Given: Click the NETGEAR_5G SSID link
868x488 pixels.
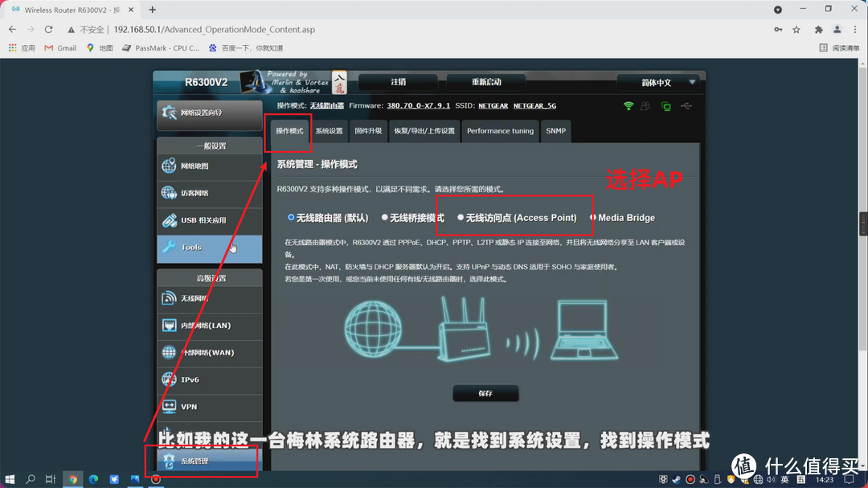Looking at the screenshot, I should [534, 106].
